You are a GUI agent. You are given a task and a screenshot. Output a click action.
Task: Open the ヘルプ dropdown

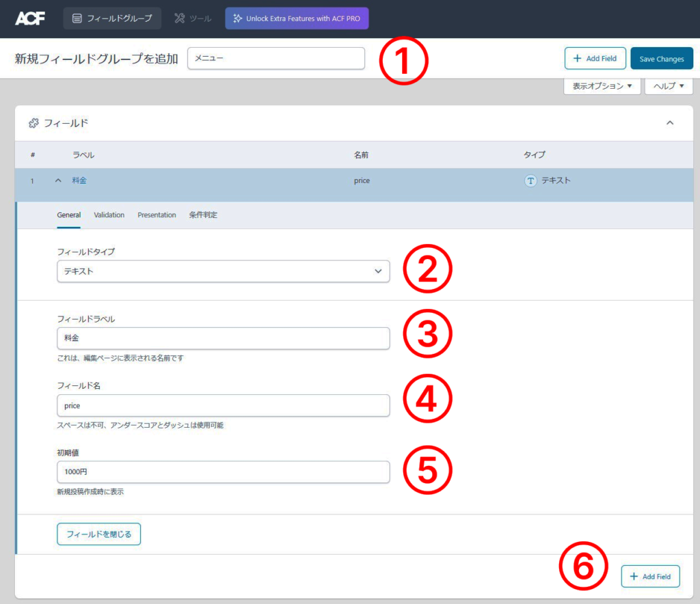pos(669,86)
